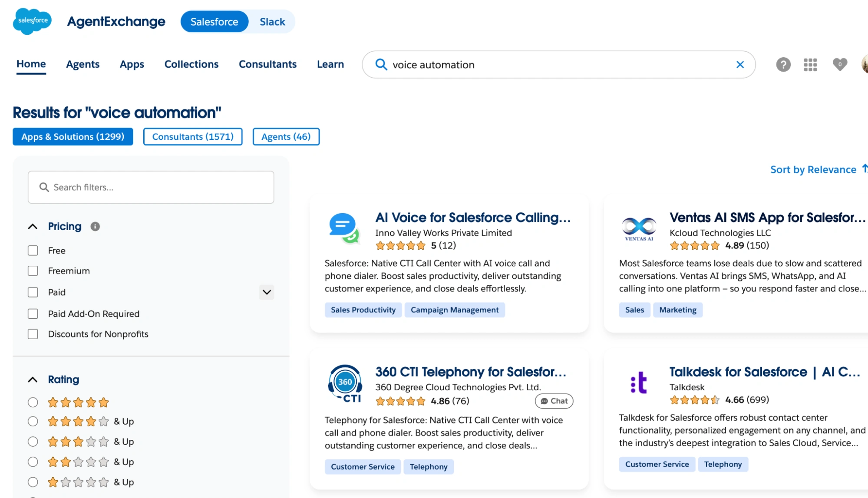Viewport: 868px width, 498px height.
Task: Expand the Paid options dropdown arrow
Action: pos(267,292)
